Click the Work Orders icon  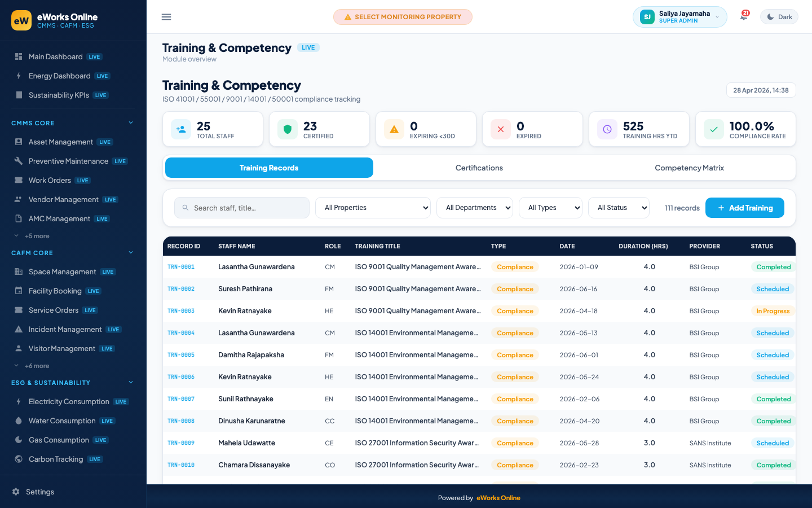coord(19,180)
